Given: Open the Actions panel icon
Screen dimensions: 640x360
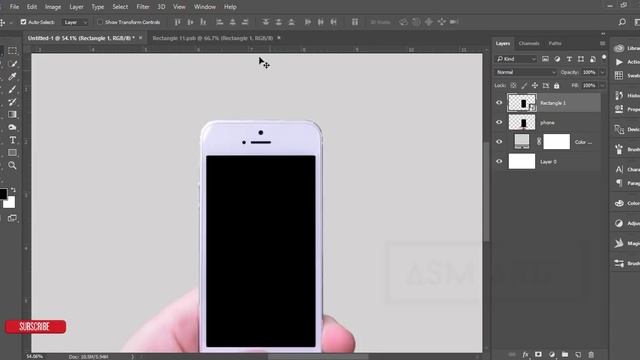Looking at the screenshot, I should pyautogui.click(x=619, y=62).
